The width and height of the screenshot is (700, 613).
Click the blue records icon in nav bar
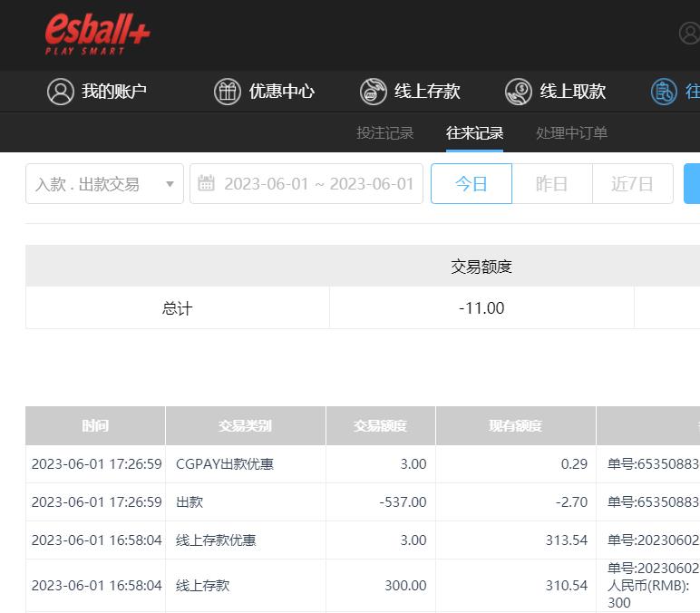[x=664, y=92]
